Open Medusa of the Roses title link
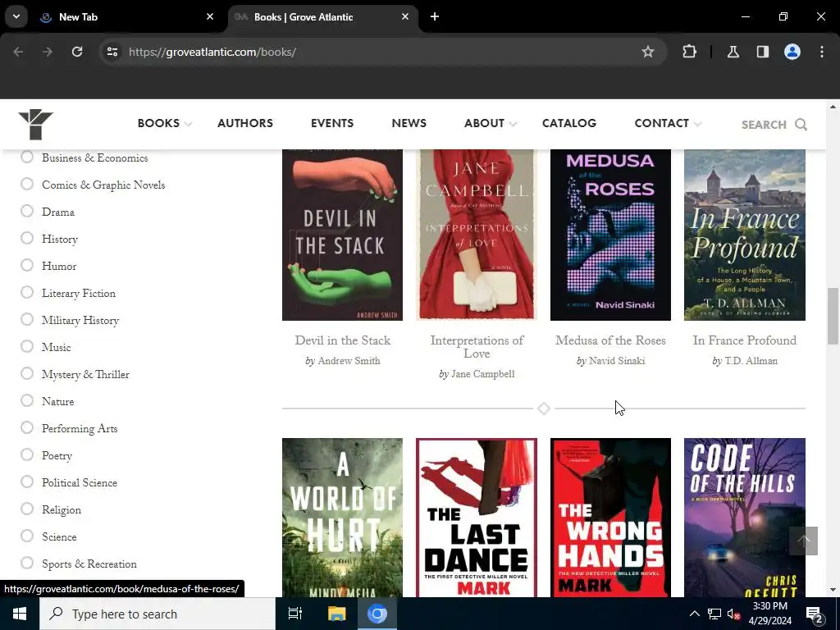Image resolution: width=840 pixels, height=630 pixels. [610, 340]
